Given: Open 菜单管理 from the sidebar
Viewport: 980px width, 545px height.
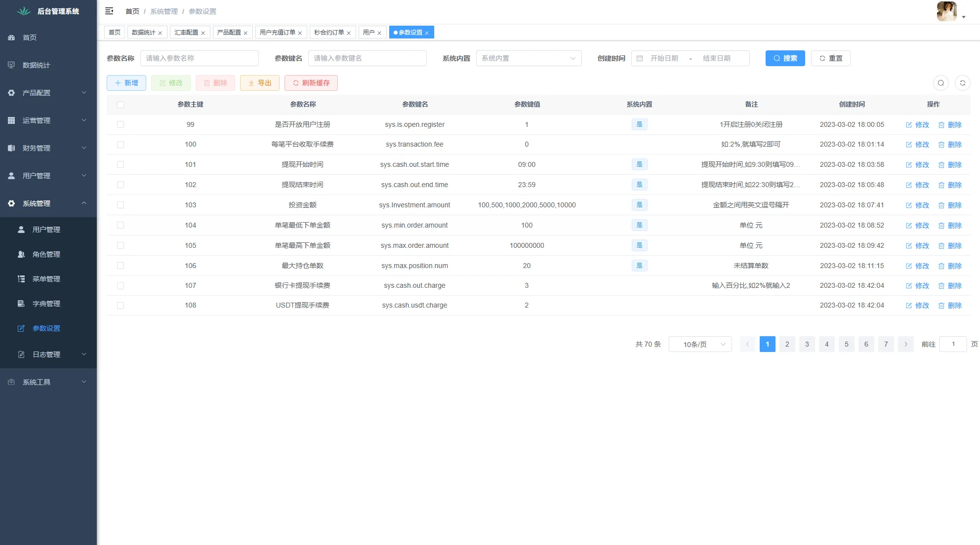Looking at the screenshot, I should [x=47, y=278].
